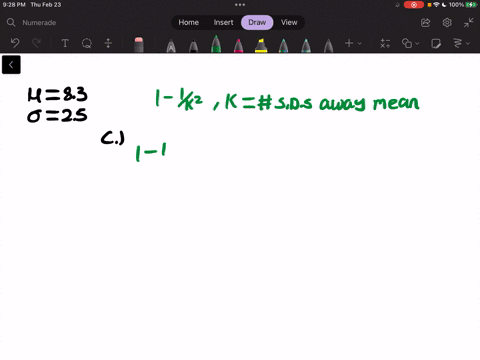Tap the Wi-Fi status icon
Image resolution: width=480 pixels, height=360 pixels.
[x=436, y=5]
